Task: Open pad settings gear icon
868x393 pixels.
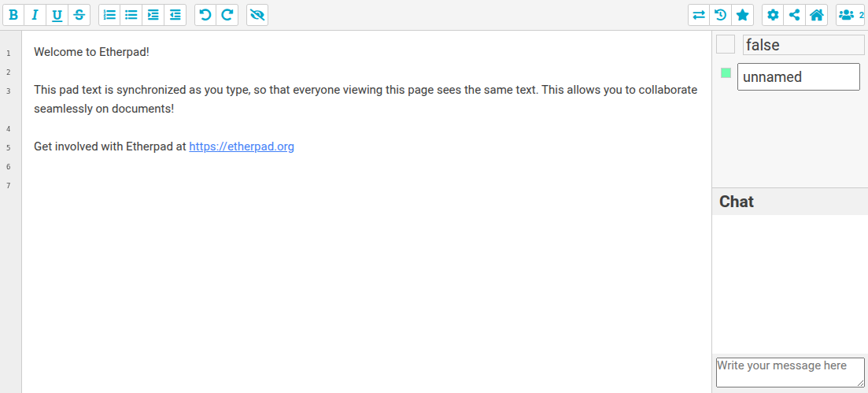Action: coord(773,15)
